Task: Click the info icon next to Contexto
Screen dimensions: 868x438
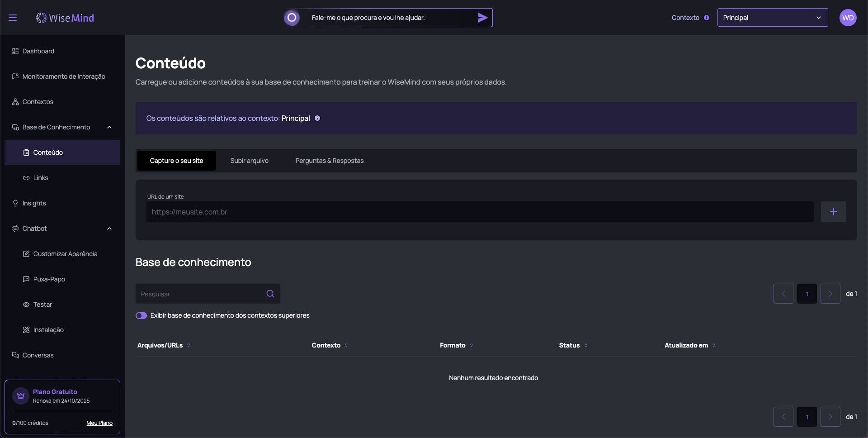Action: coord(707,18)
